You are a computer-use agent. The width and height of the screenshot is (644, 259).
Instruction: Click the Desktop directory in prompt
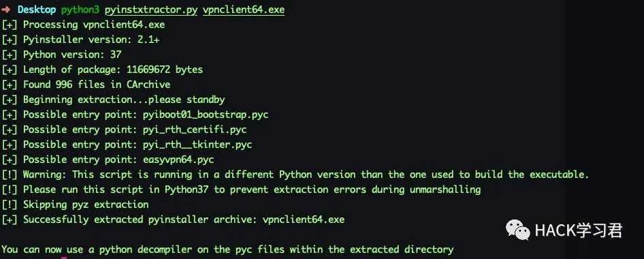37,10
